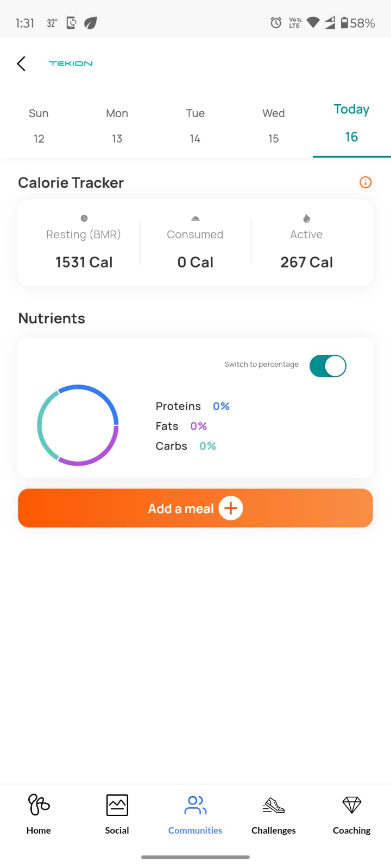Open Challenges shoe icon
Viewport: 391px width, 868px height.
click(x=274, y=805)
